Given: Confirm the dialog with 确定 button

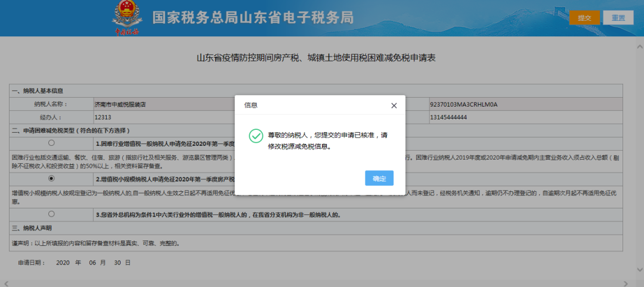Looking at the screenshot, I should coord(379,179).
